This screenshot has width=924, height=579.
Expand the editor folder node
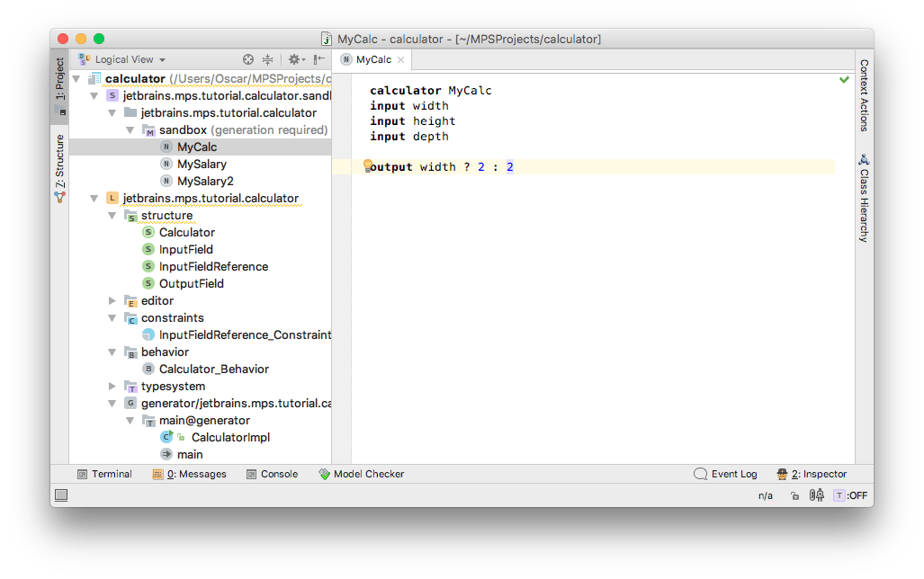tap(112, 301)
